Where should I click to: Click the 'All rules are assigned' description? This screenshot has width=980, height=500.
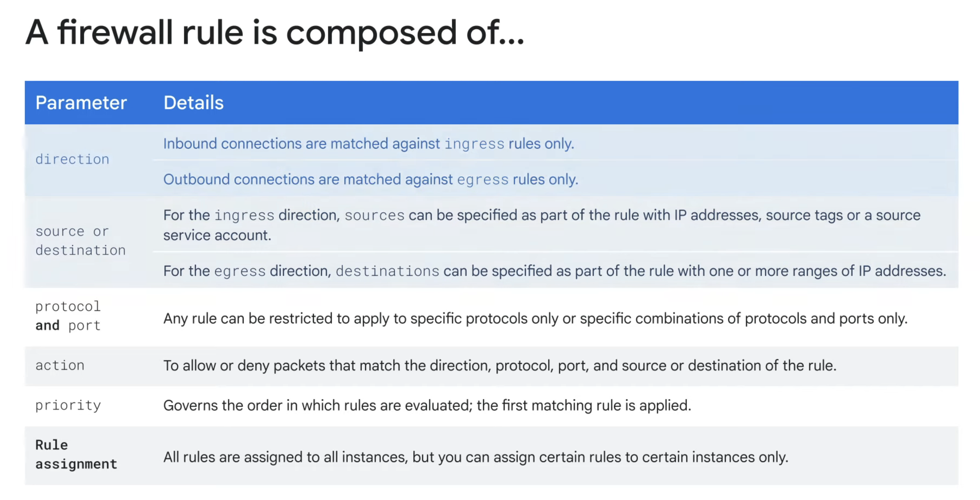coord(475,457)
